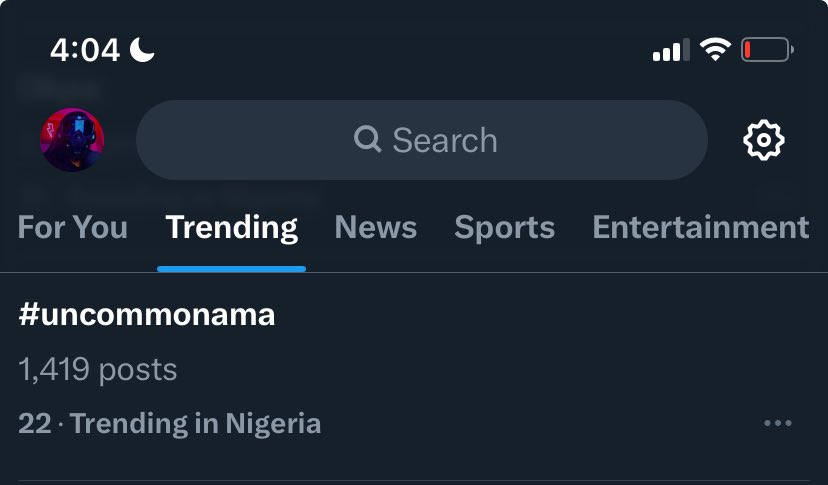Tap the 1,419 posts count

click(98, 369)
